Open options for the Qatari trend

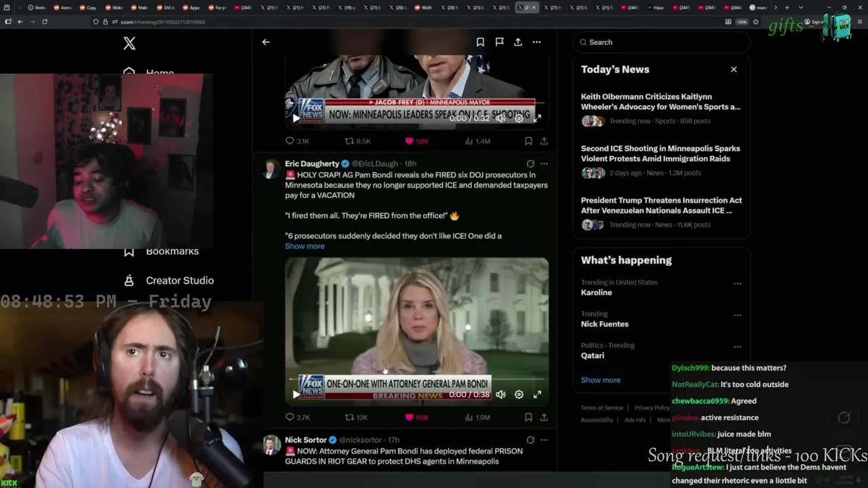pos(737,346)
